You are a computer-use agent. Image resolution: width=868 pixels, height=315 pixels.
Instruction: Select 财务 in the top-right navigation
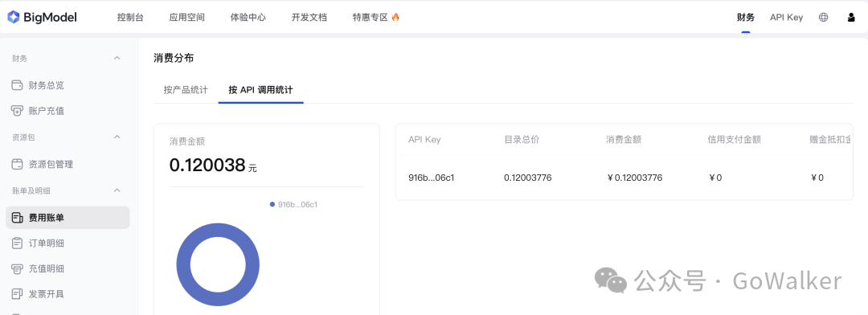746,17
